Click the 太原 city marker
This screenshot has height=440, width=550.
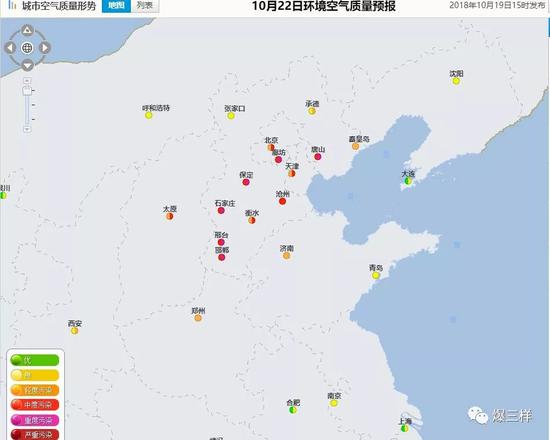(170, 216)
